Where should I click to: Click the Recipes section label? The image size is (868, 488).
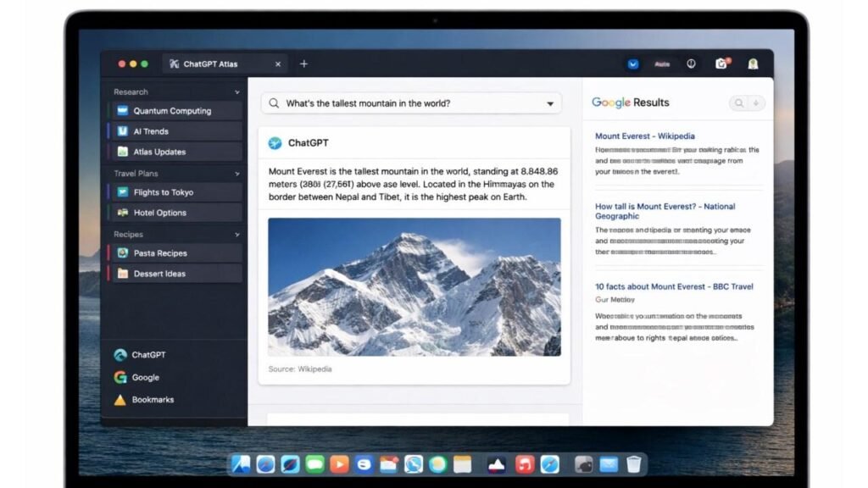coord(128,234)
